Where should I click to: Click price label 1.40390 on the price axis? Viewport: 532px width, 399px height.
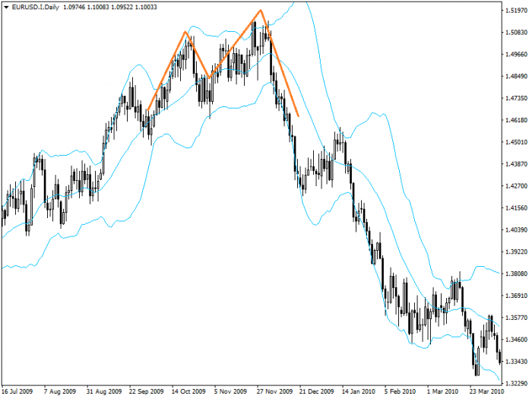pos(516,230)
